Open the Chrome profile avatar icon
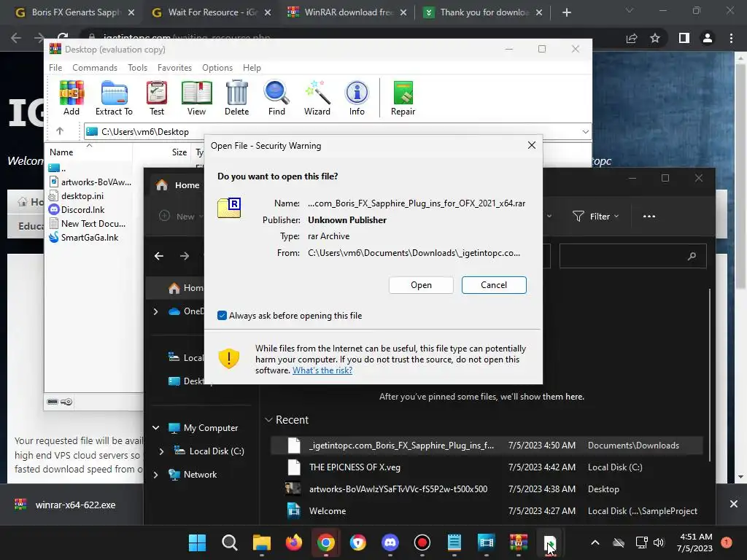This screenshot has height=560, width=747. (708, 38)
